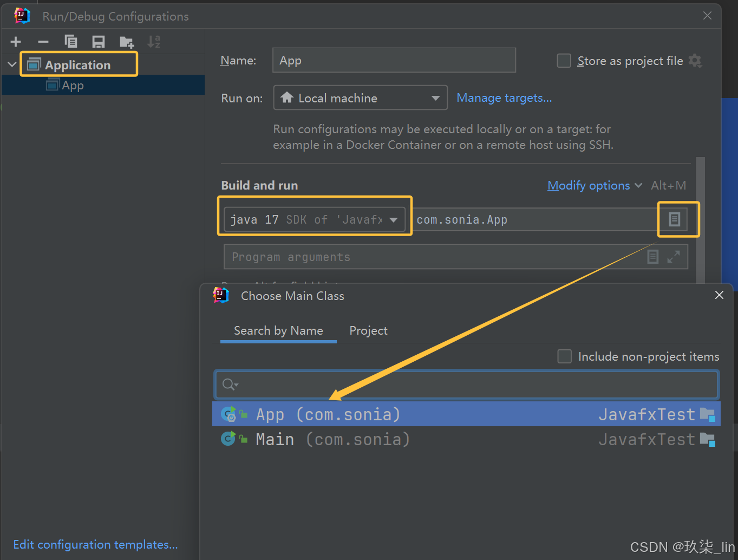Add a new run configuration
The width and height of the screenshot is (738, 560).
[x=16, y=42]
